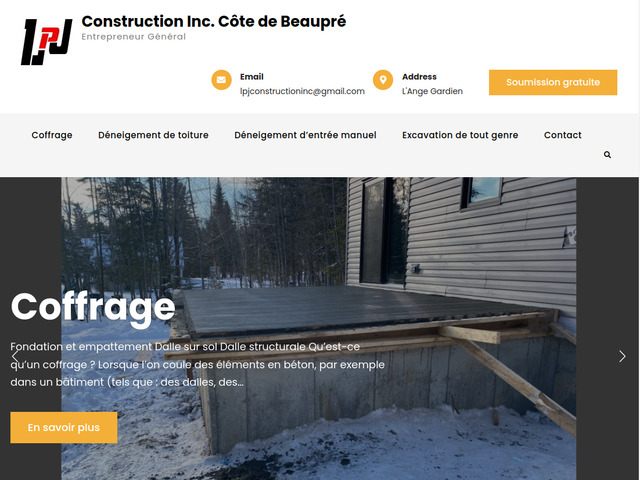The width and height of the screenshot is (640, 480).
Task: Advance to next slide arrow
Action: tap(622, 356)
